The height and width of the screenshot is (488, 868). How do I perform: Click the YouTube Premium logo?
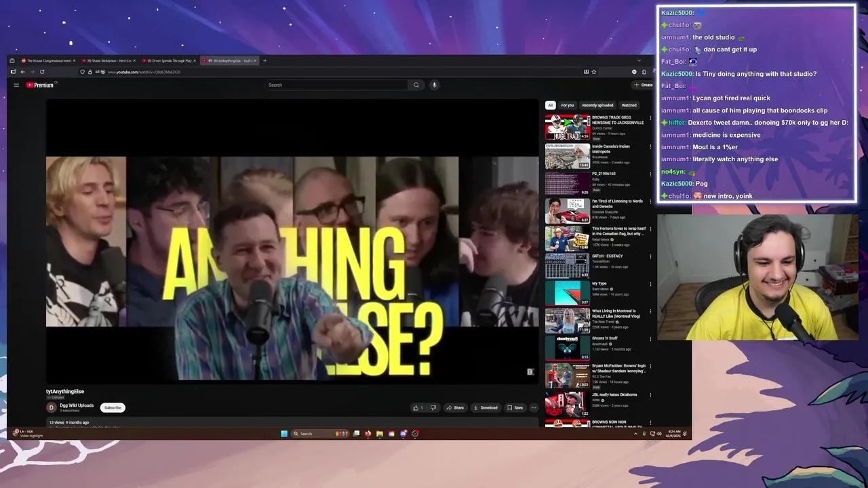pos(41,85)
